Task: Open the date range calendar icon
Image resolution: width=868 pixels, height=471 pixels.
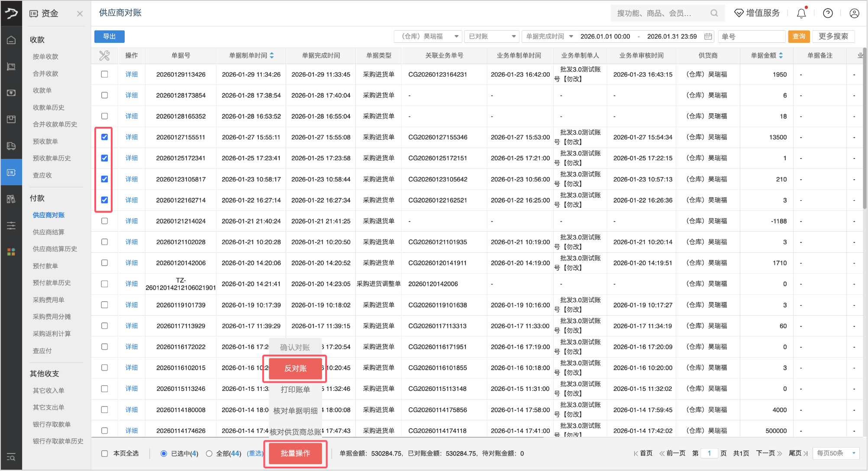Action: click(x=708, y=36)
